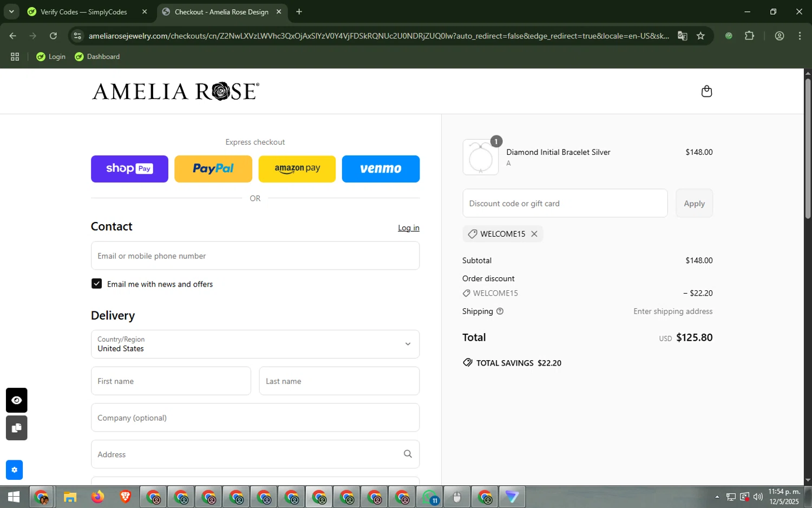Select the Checkout - Amelia Rose Design tab

tap(221, 12)
